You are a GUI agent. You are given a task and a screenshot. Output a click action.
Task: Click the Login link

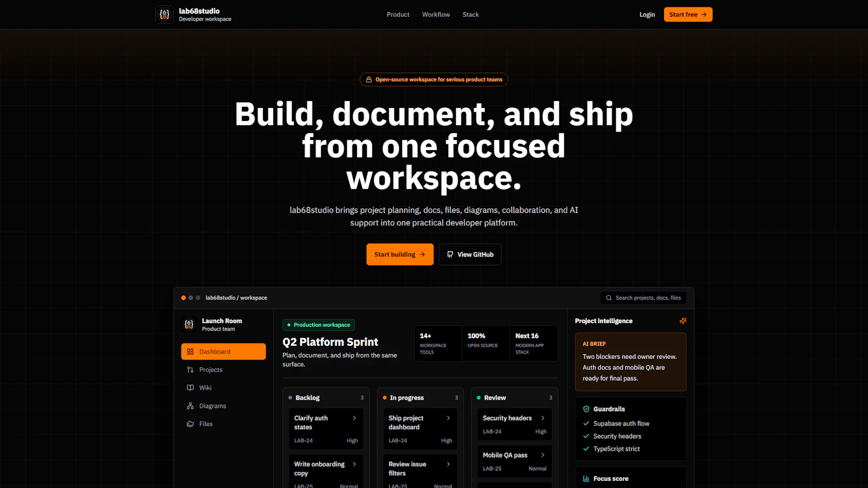pyautogui.click(x=647, y=15)
